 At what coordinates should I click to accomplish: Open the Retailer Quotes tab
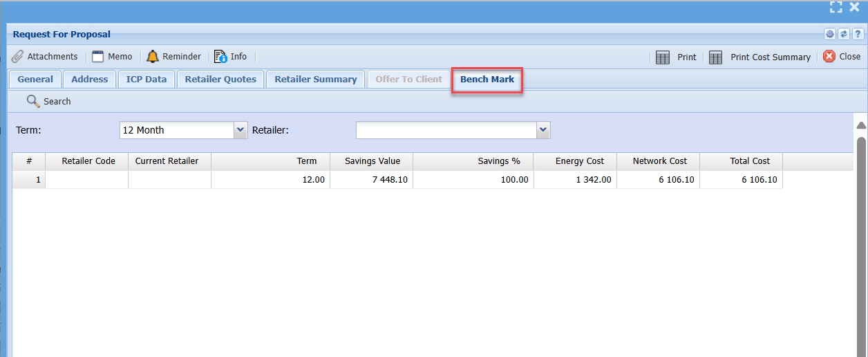220,80
